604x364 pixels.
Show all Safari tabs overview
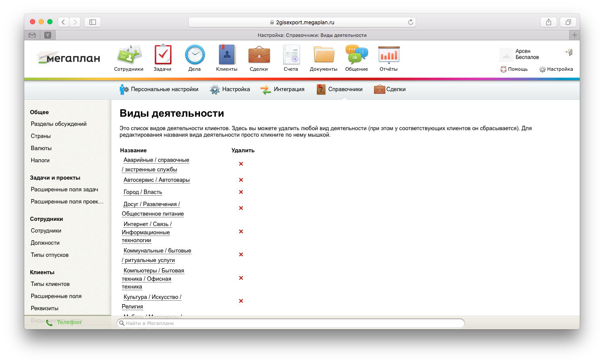pyautogui.click(x=568, y=22)
